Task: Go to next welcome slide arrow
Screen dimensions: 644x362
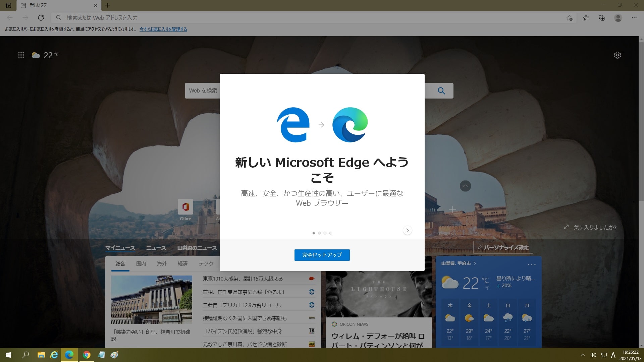Action: tap(407, 230)
